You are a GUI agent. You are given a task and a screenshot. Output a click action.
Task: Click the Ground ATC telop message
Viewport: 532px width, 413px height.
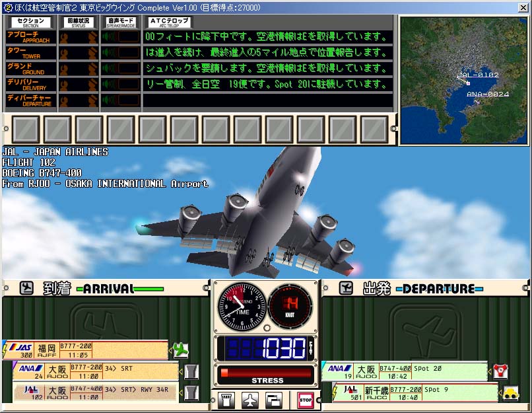pos(267,69)
